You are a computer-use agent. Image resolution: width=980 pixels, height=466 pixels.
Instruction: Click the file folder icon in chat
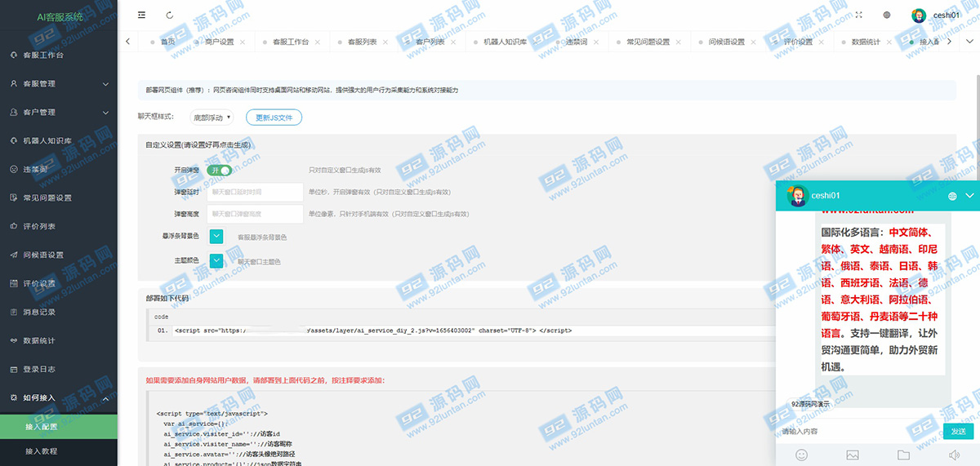(x=903, y=455)
